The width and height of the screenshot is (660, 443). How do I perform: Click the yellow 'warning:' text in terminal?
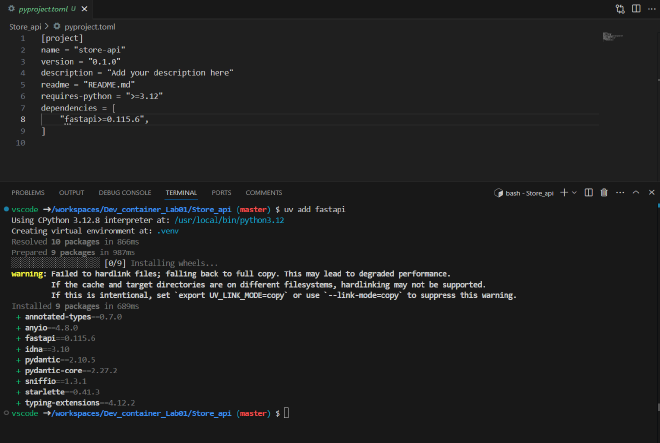click(x=29, y=274)
